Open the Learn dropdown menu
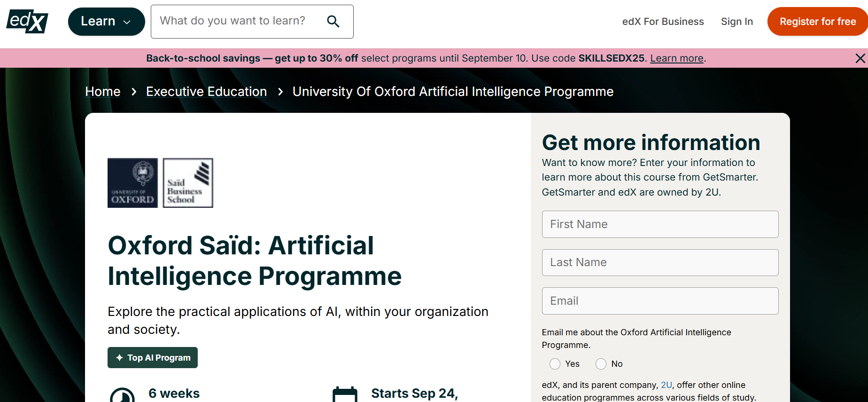This screenshot has width=868, height=402. pyautogui.click(x=106, y=22)
